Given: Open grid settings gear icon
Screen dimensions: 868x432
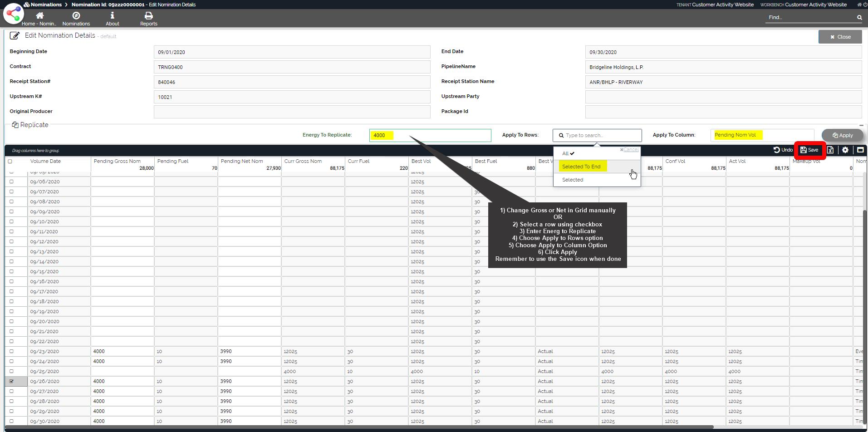Looking at the screenshot, I should tap(845, 150).
